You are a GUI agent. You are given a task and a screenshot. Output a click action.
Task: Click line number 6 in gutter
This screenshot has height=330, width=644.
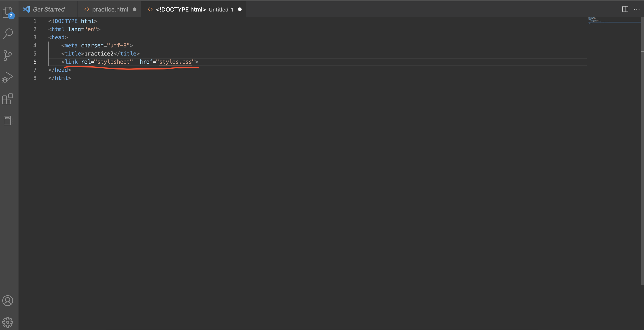coord(35,62)
